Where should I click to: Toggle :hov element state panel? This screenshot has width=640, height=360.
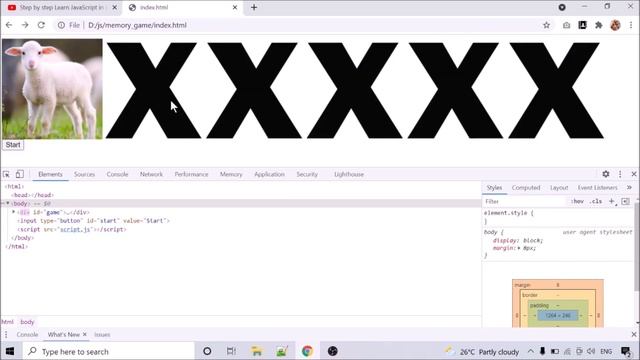pyautogui.click(x=577, y=202)
